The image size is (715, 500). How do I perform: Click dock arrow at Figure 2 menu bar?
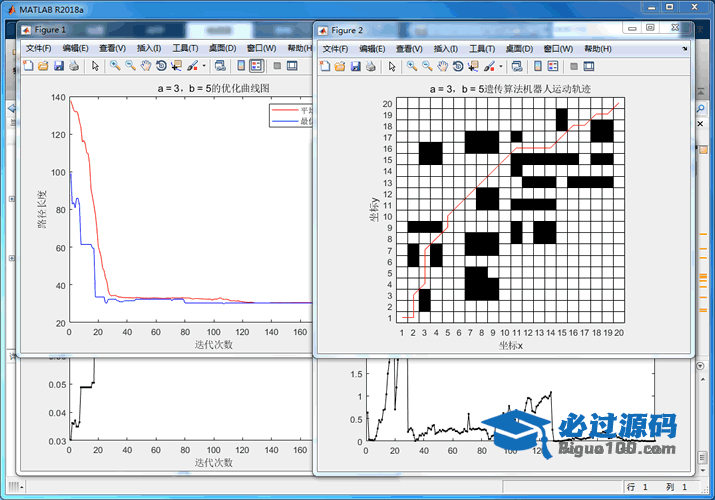coord(684,49)
